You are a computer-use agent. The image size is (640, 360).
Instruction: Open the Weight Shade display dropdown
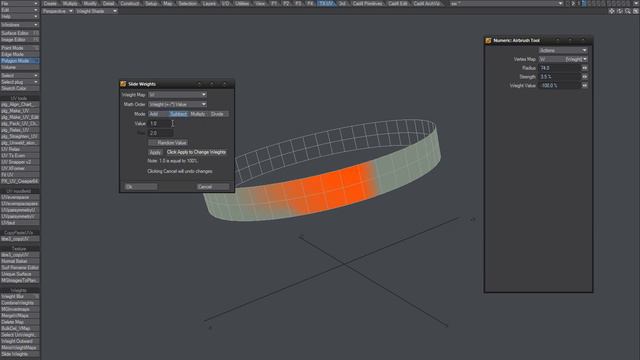pyautogui.click(x=96, y=11)
